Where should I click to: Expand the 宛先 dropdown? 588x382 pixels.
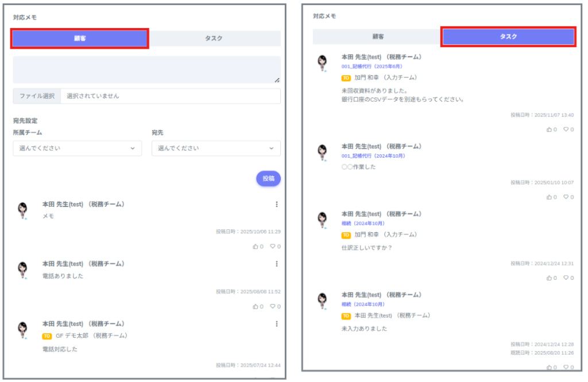coord(216,148)
